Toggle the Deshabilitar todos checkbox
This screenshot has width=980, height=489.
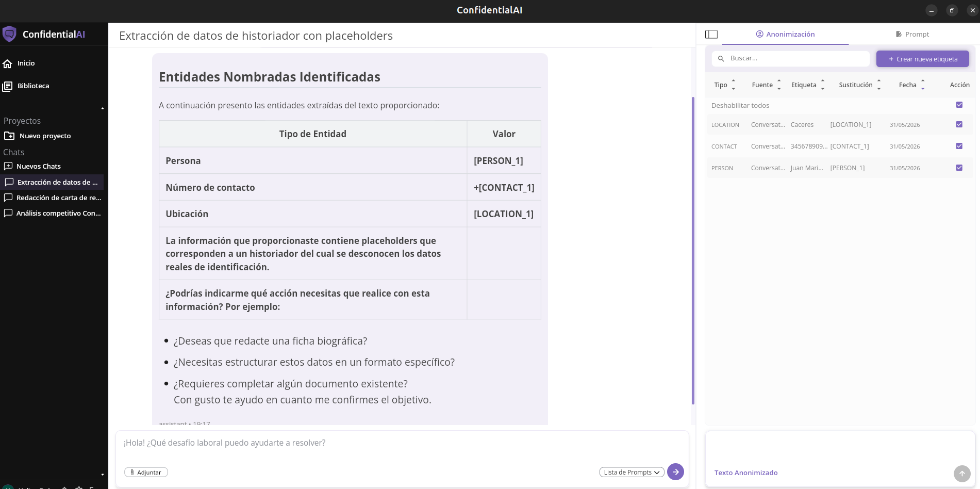(959, 105)
